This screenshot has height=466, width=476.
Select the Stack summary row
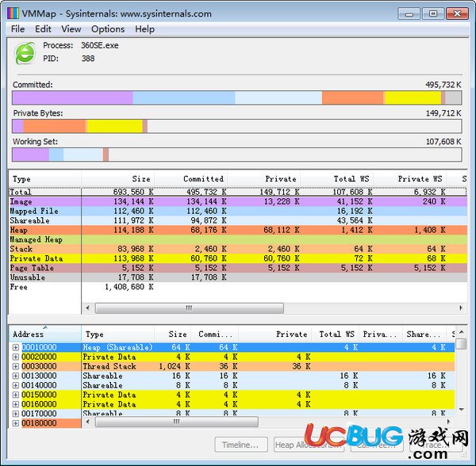click(238, 249)
